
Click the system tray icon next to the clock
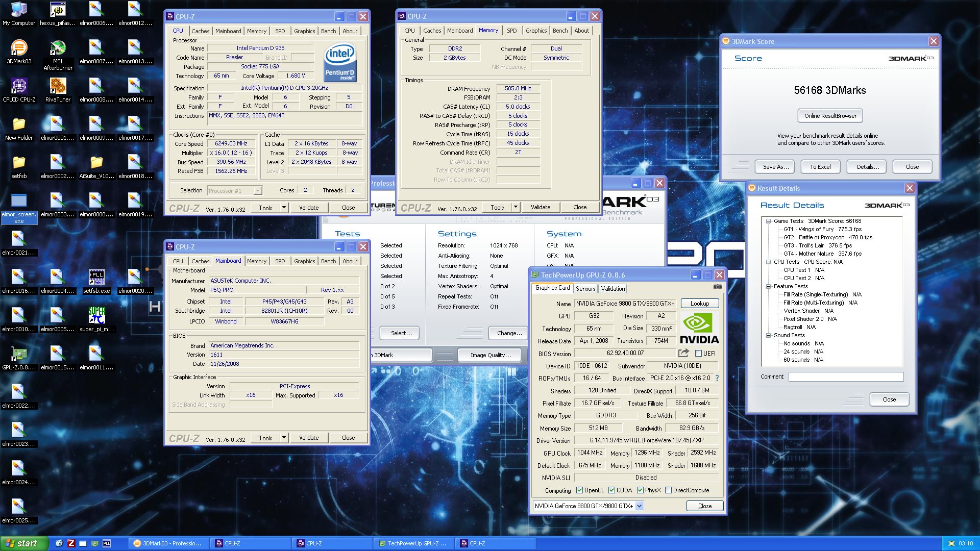click(951, 544)
